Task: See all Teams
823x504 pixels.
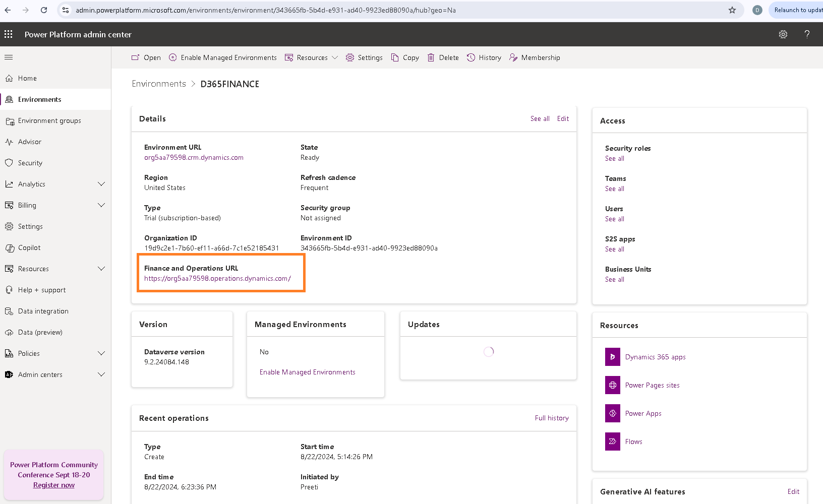Action: pos(615,188)
